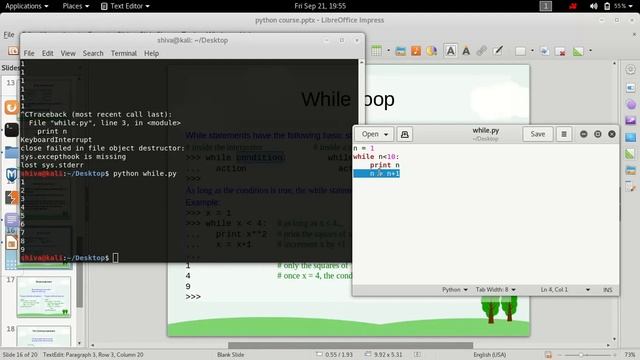Click workspace switcher number 1
The image size is (640, 360).
pos(546,6)
